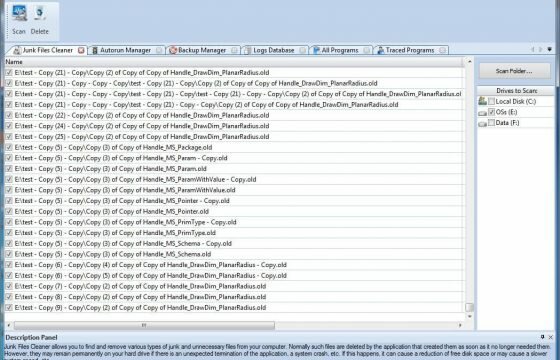560x360 pixels.
Task: Toggle Local Disk (C:) checkbox
Action: click(491, 101)
